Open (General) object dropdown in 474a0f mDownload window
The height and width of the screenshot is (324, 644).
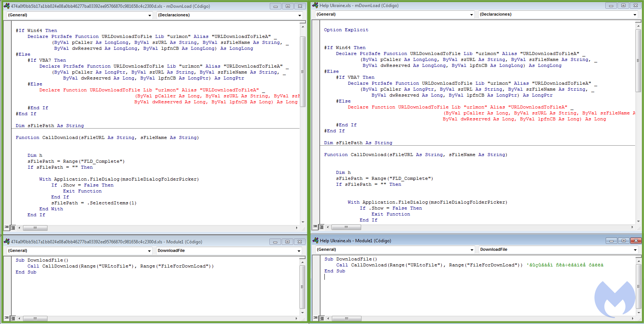(x=150, y=15)
